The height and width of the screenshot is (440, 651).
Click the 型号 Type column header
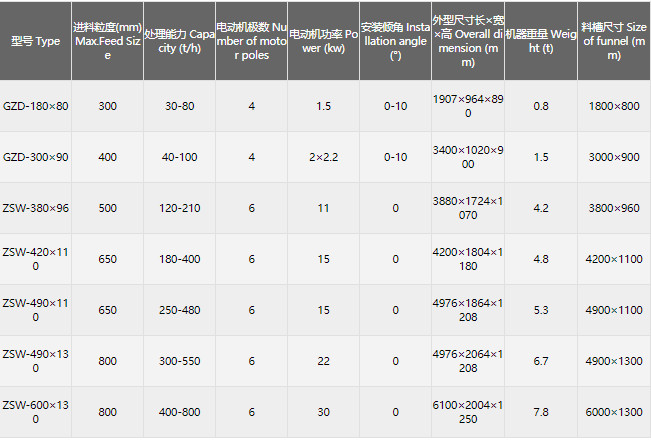point(35,41)
